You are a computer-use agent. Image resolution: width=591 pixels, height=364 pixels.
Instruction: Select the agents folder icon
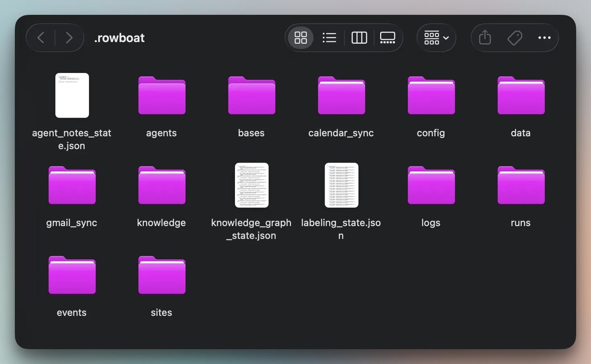[x=162, y=96]
